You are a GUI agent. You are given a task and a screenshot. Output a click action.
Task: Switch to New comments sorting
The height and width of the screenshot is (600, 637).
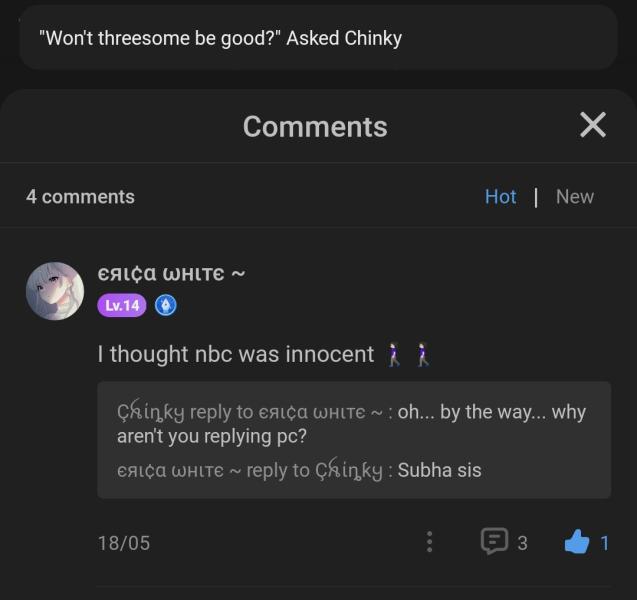[x=574, y=197]
